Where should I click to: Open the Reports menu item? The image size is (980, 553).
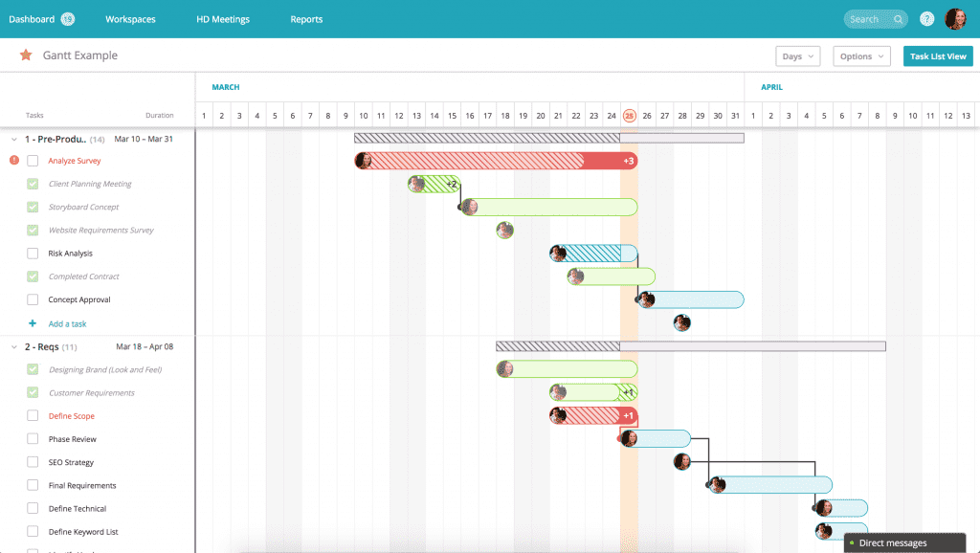coord(306,19)
